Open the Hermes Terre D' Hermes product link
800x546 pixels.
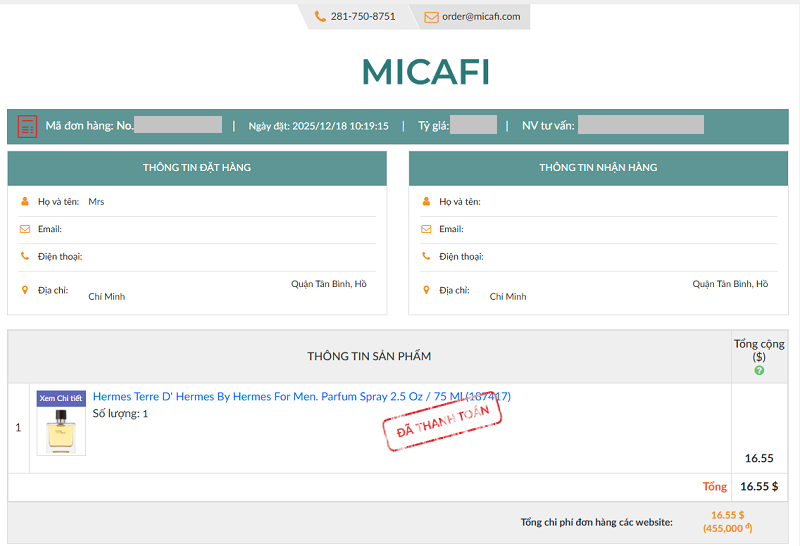[301, 397]
